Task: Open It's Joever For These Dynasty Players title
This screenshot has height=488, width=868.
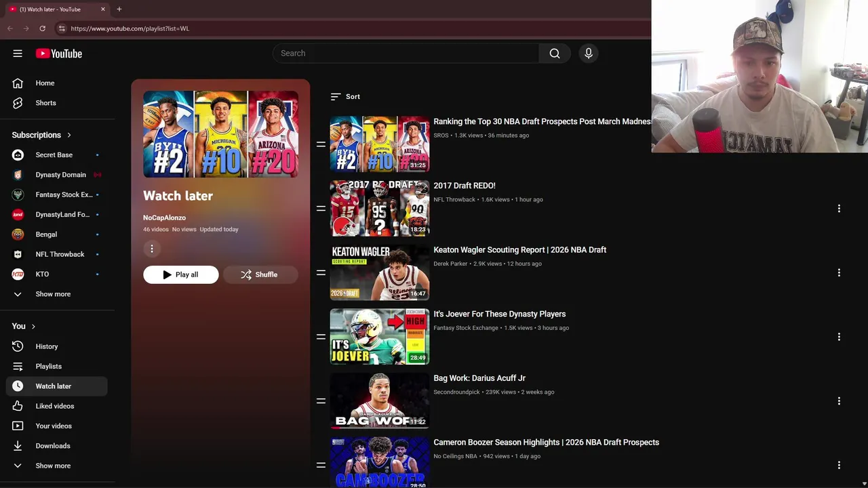Action: coord(500,314)
